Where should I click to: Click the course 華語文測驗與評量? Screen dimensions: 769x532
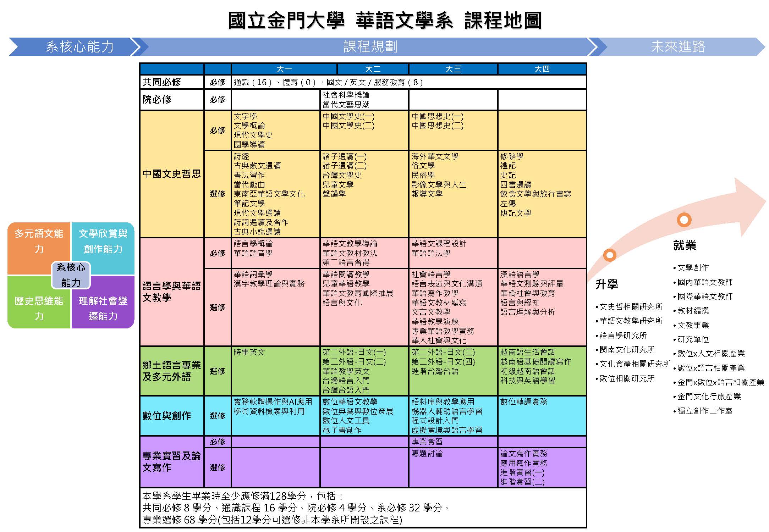(532, 284)
